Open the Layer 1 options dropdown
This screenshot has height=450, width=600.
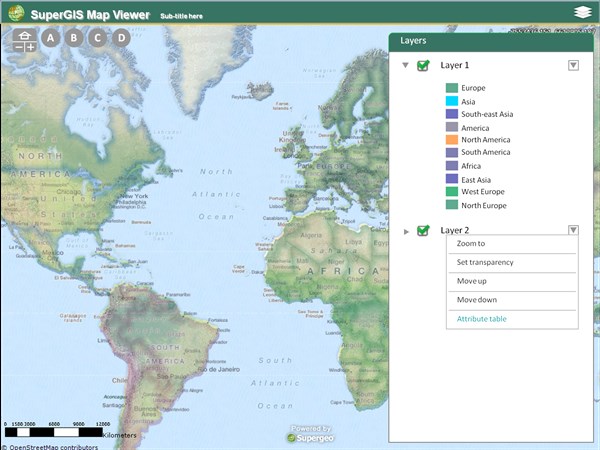click(573, 65)
